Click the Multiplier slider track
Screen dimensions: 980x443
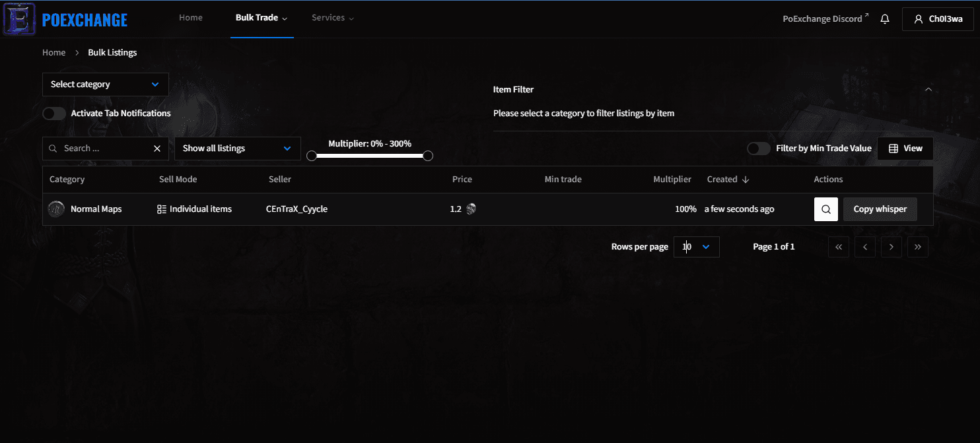coord(370,156)
